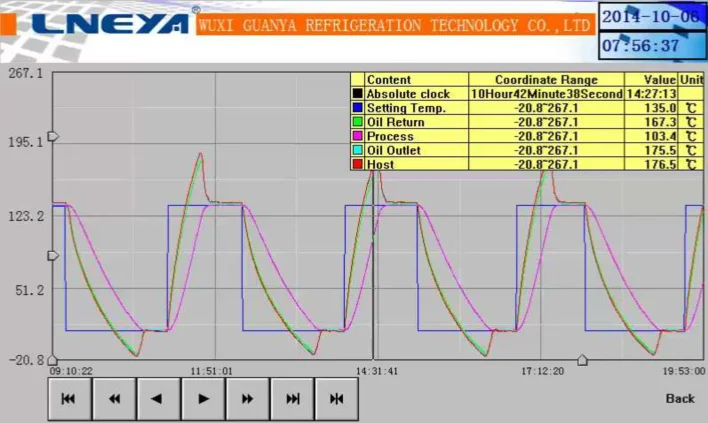Click the Setting Temp. legend row

[527, 107]
